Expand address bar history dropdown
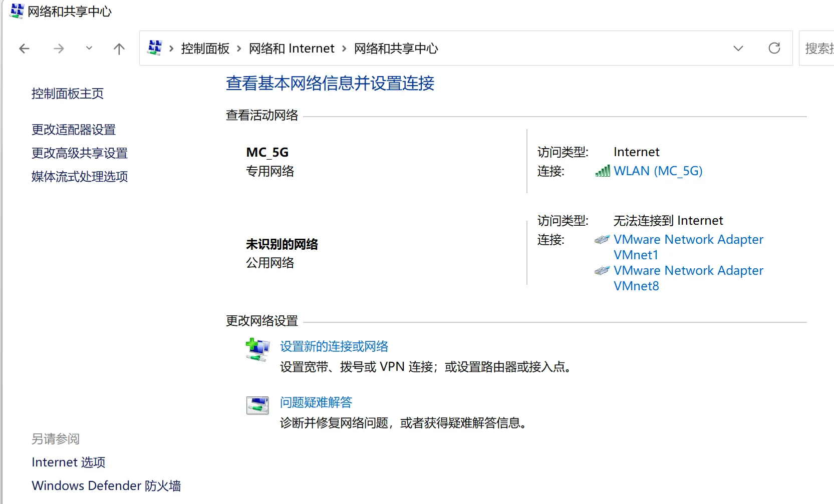Viewport: 834px width, 504px height. click(x=738, y=49)
